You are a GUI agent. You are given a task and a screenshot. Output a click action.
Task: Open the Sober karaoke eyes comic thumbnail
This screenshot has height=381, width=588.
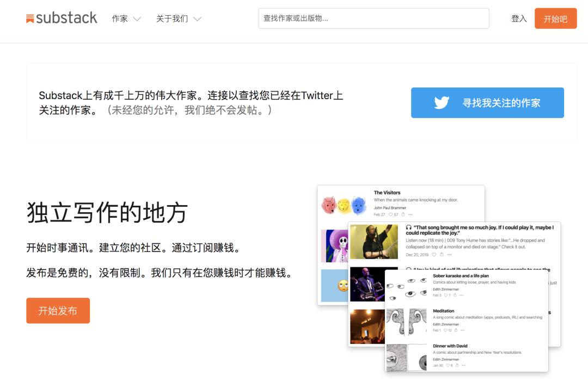(x=407, y=287)
